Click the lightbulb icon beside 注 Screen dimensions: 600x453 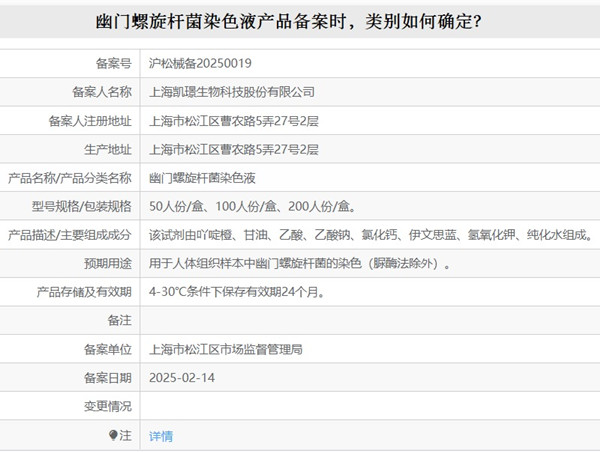[x=113, y=435]
